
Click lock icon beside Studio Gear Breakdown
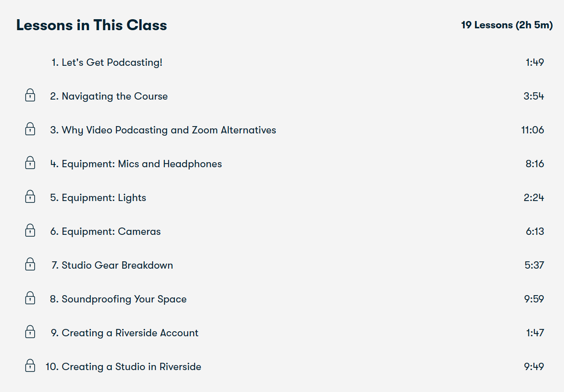point(30,265)
